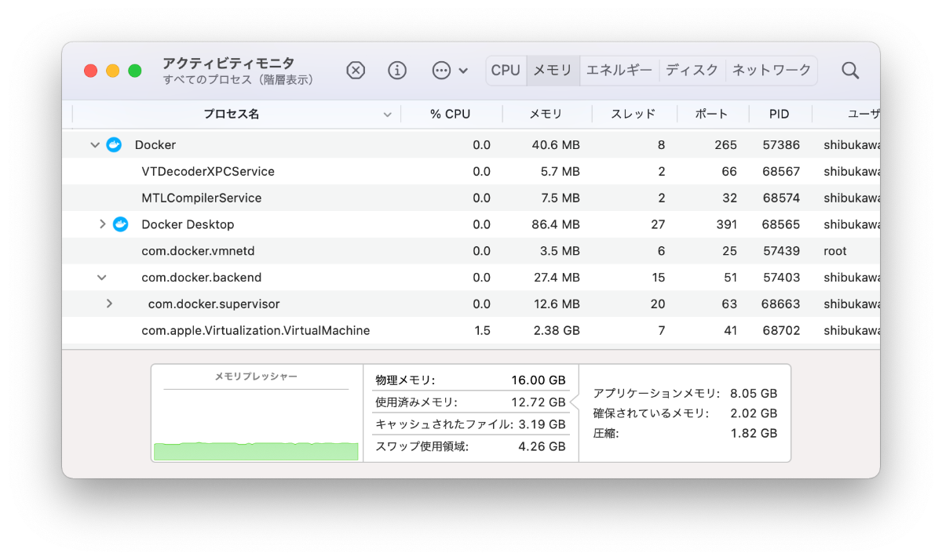Click the sort chevron in プロセス名 header
The width and height of the screenshot is (942, 560).
[387, 115]
